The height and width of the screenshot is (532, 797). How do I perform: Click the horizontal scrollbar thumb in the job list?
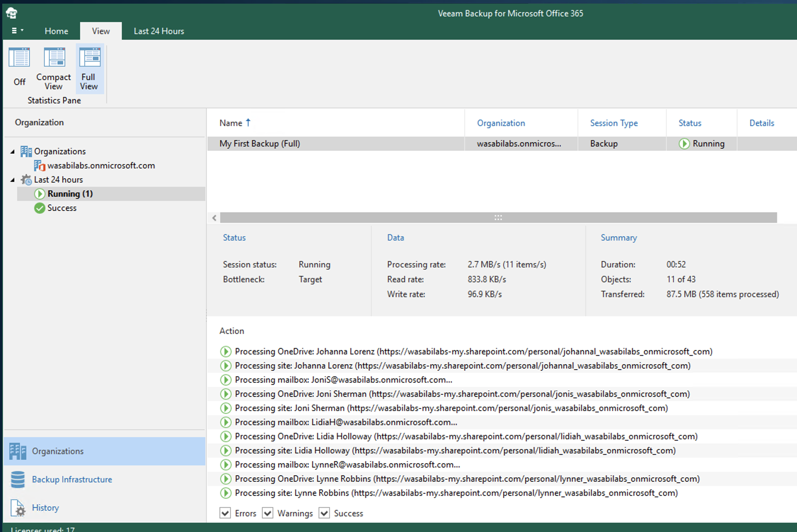(498, 218)
